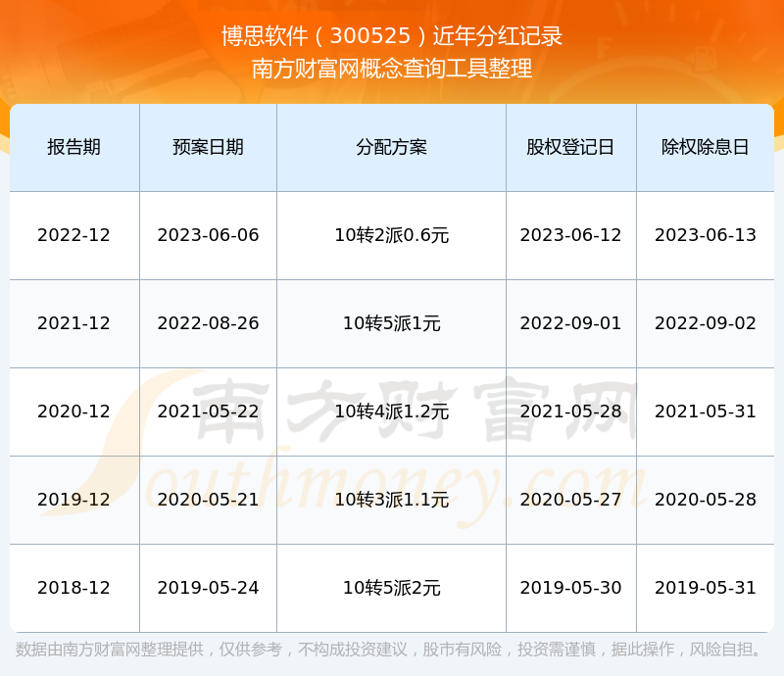The image size is (784, 676).
Task: Select proposal date 2021-05-22
Action: pos(208,411)
